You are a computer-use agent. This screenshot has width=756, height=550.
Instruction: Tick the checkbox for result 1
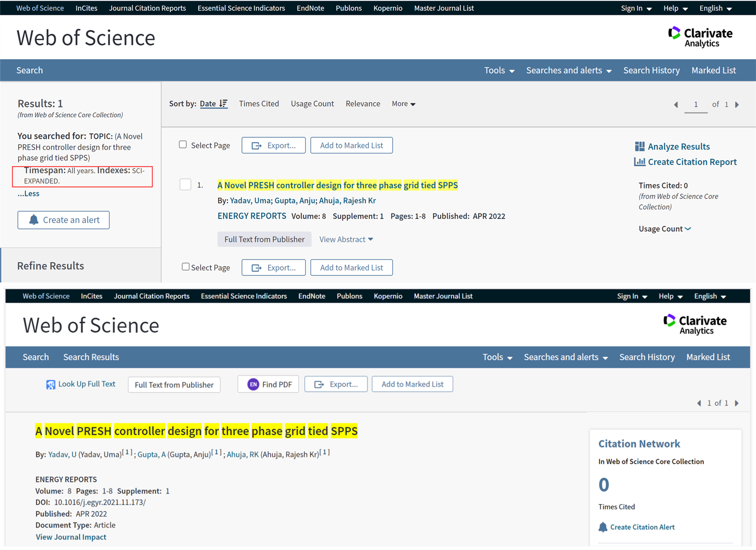185,185
